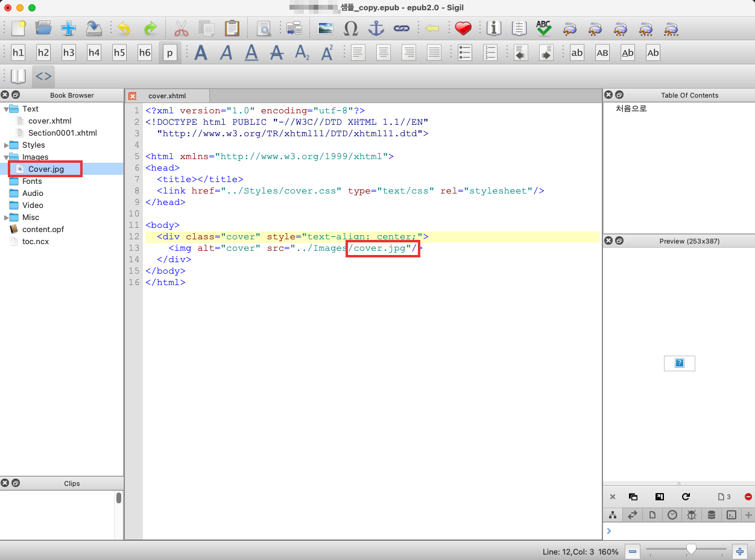This screenshot has height=560, width=755.
Task: Justify text alignment
Action: pos(434,52)
